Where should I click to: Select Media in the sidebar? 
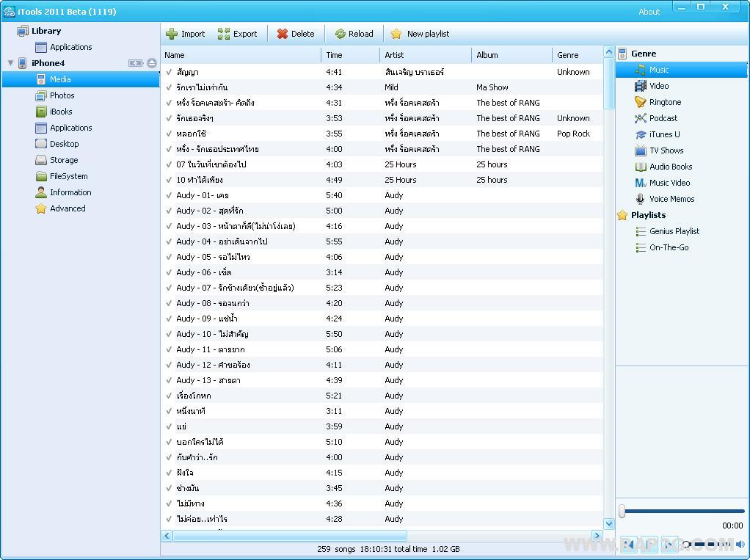coord(81,79)
